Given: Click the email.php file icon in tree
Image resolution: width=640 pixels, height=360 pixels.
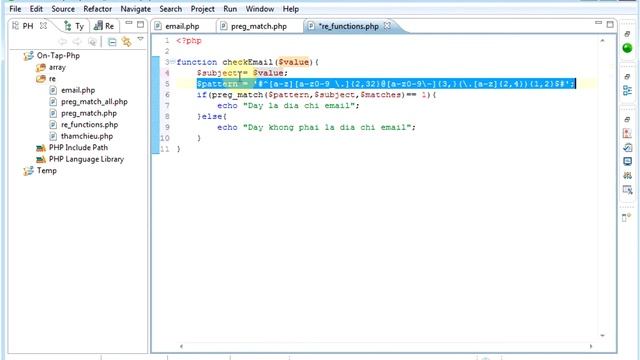Looking at the screenshot, I should coord(53,90).
